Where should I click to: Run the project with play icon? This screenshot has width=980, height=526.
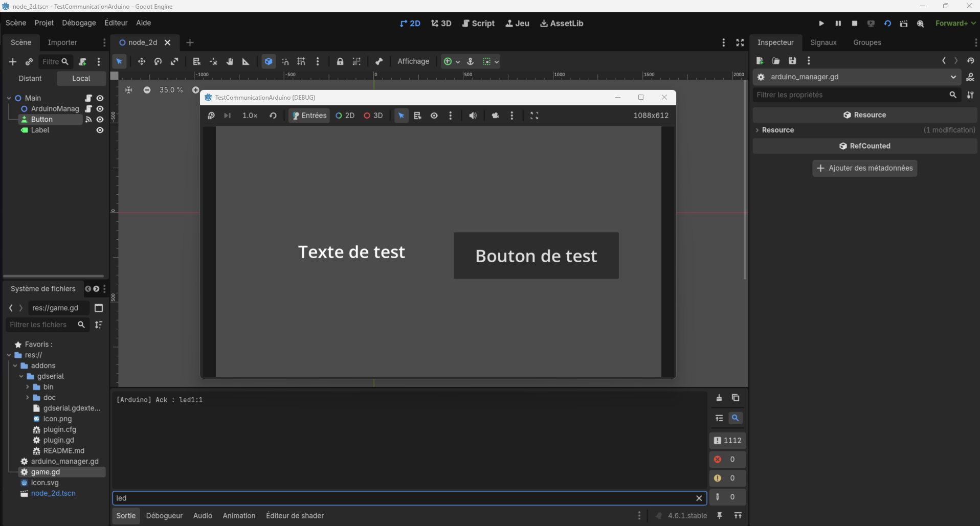click(x=821, y=23)
